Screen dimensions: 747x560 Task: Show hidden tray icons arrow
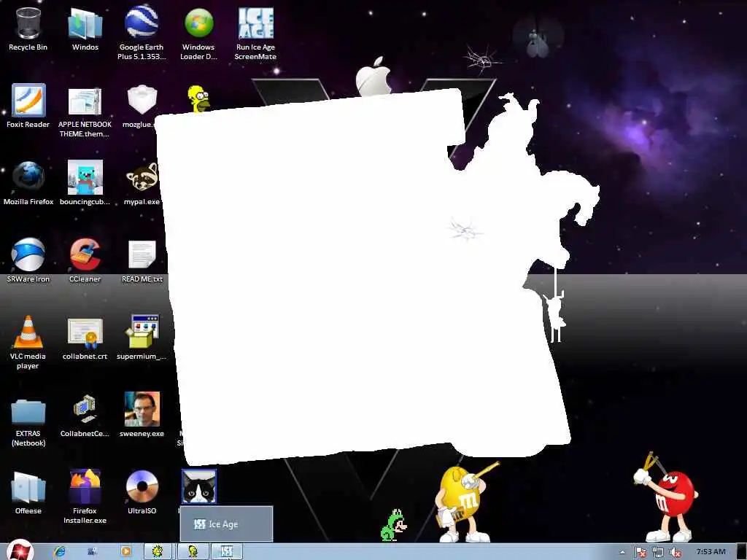623,553
